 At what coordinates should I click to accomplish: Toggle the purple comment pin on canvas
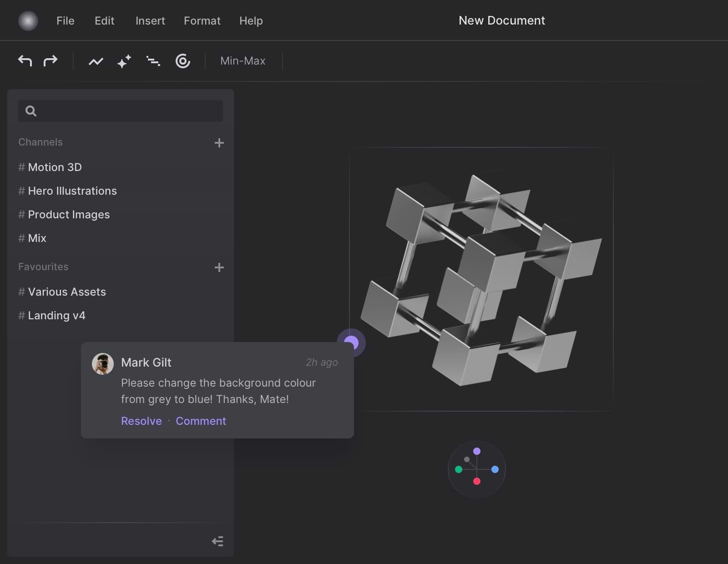352,343
